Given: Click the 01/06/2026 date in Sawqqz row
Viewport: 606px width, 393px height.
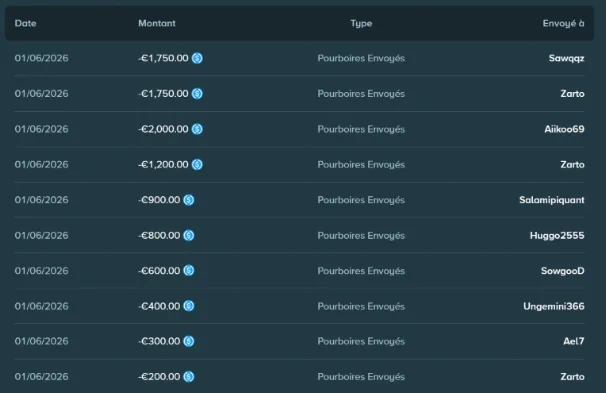Looking at the screenshot, I should point(41,58).
